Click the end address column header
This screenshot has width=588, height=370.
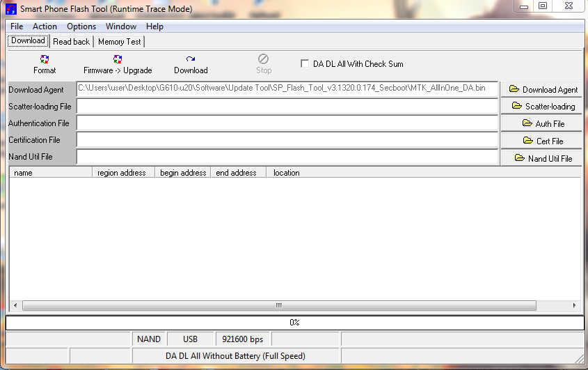coord(239,172)
